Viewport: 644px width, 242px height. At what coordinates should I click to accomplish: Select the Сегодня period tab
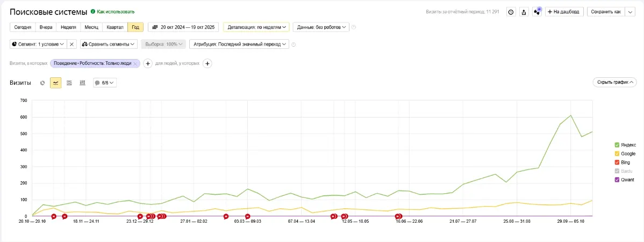click(23, 27)
